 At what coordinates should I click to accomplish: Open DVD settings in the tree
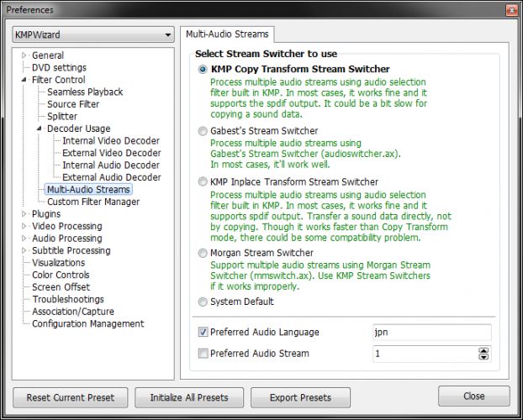point(59,68)
